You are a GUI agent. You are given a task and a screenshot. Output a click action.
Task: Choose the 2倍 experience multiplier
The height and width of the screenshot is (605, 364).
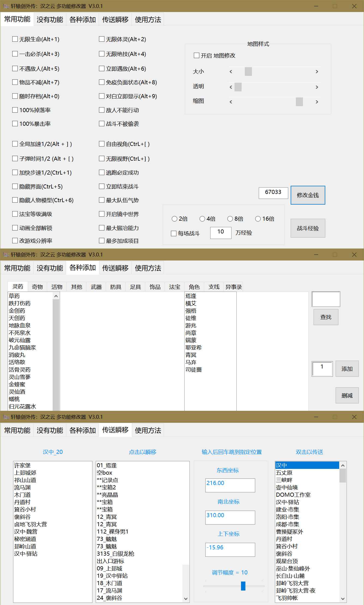(175, 219)
